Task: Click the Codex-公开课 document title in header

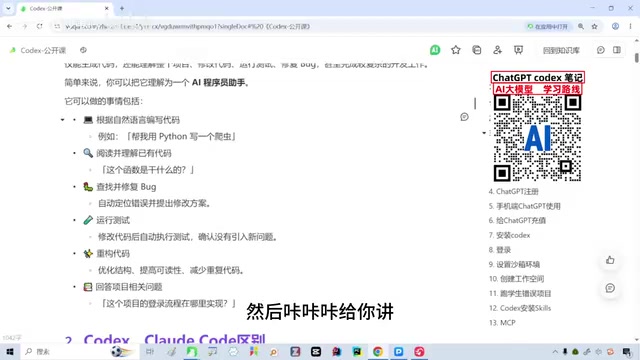Action: pyautogui.click(x=43, y=51)
